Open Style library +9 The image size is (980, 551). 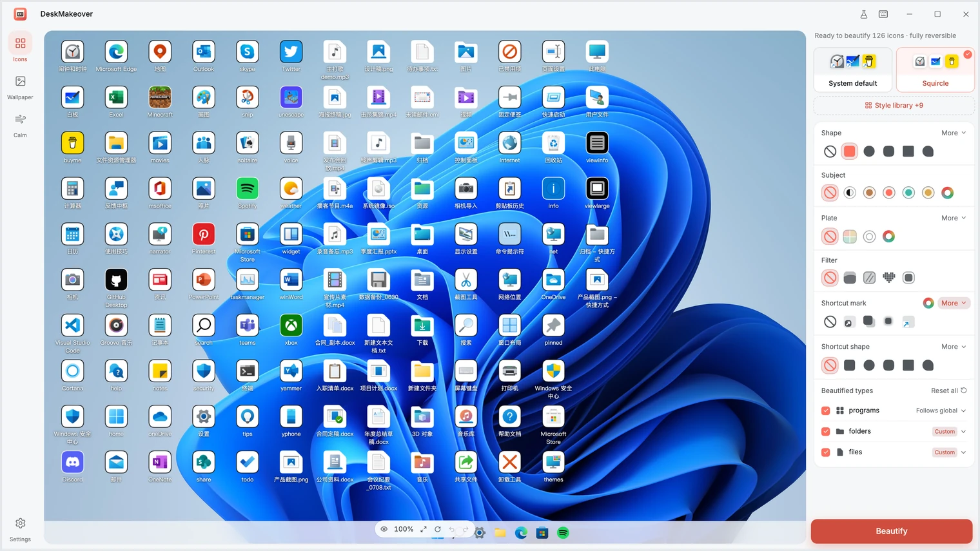point(894,105)
